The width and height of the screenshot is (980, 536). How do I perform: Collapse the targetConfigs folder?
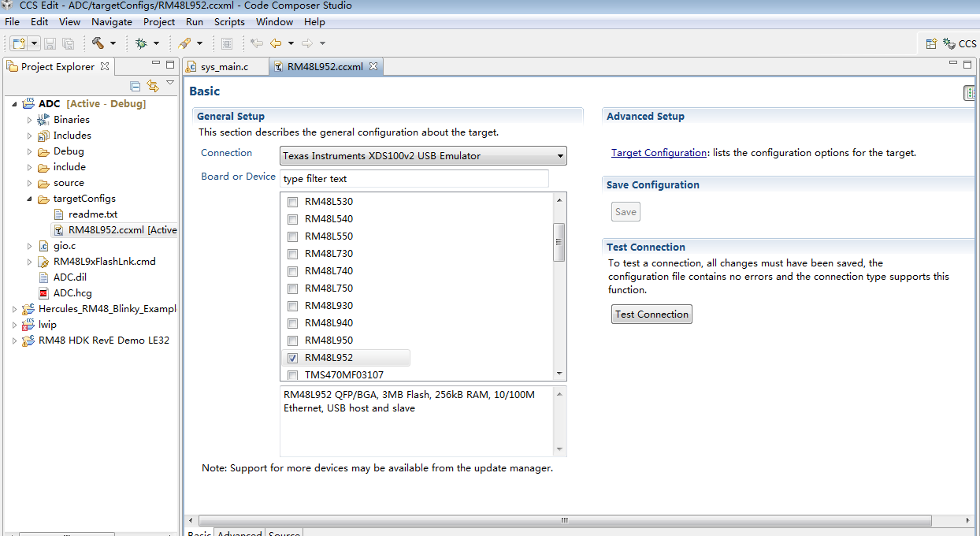coord(30,199)
